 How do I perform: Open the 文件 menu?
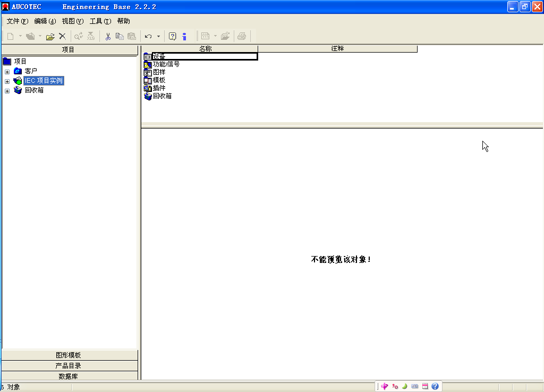point(18,21)
